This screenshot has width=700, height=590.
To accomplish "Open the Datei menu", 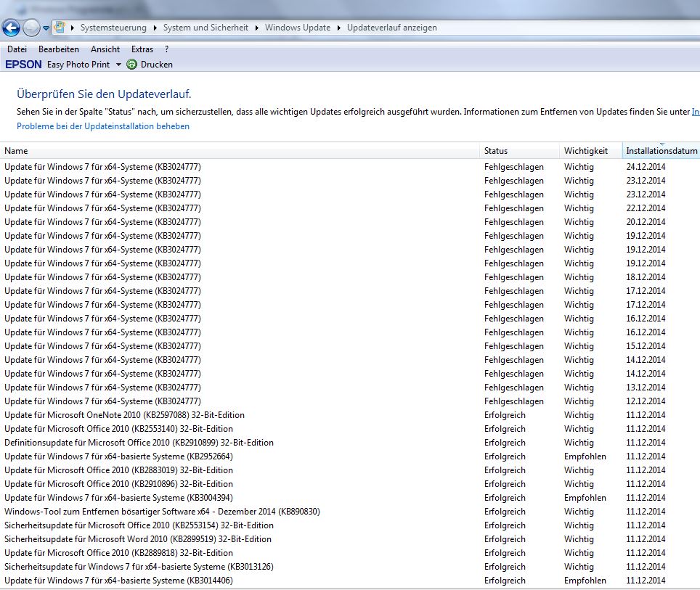I will click(17, 49).
